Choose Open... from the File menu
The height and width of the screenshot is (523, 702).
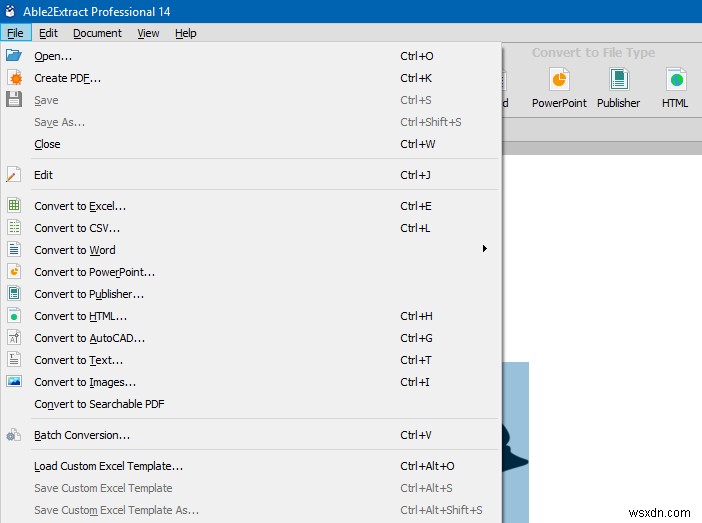click(251, 56)
